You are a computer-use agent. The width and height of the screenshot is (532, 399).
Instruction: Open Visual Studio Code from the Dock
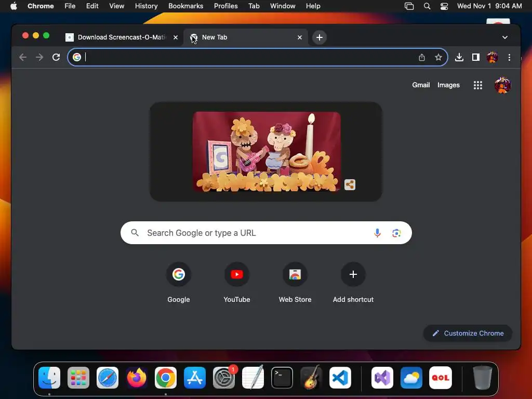[340, 378]
